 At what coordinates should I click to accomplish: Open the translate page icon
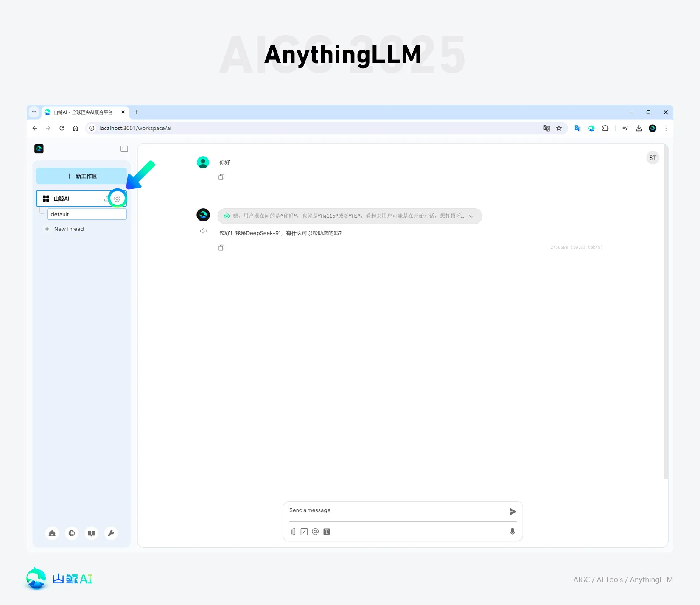(547, 128)
